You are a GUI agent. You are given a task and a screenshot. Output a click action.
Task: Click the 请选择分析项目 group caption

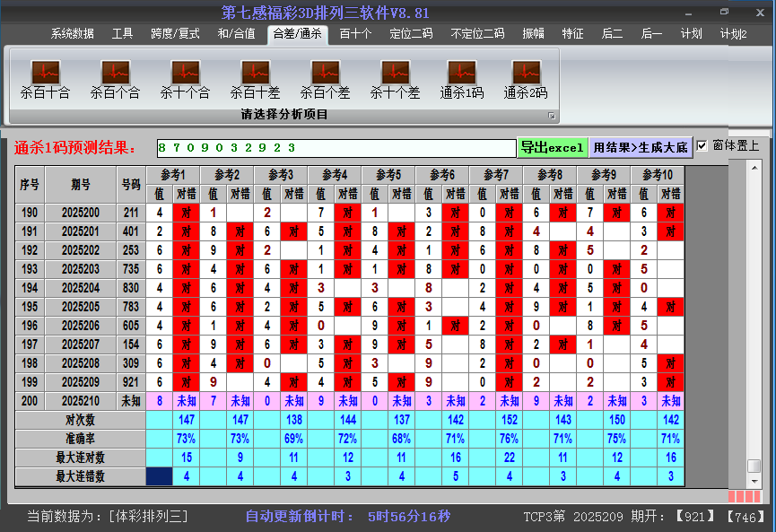click(x=284, y=114)
